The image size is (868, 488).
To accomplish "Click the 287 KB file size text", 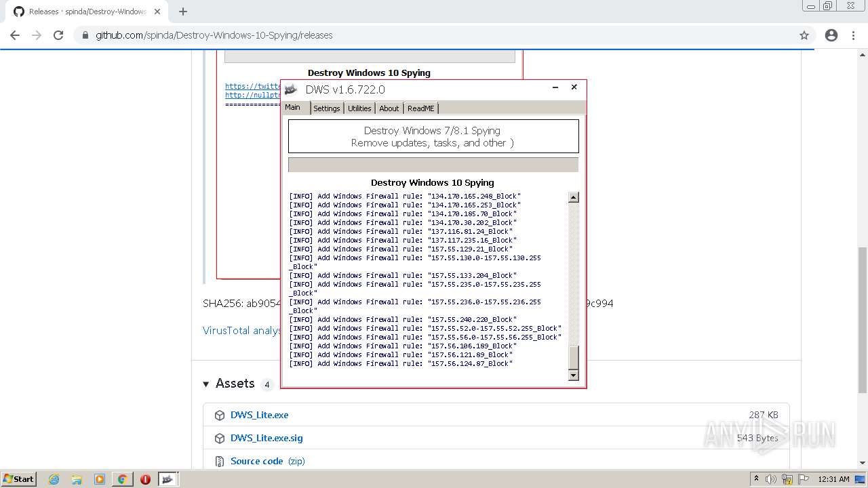I will (764, 415).
